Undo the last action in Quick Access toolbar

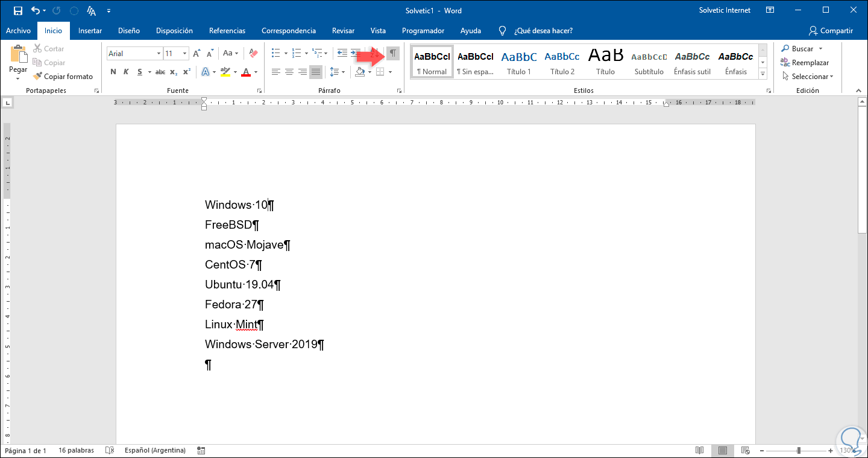click(x=35, y=10)
